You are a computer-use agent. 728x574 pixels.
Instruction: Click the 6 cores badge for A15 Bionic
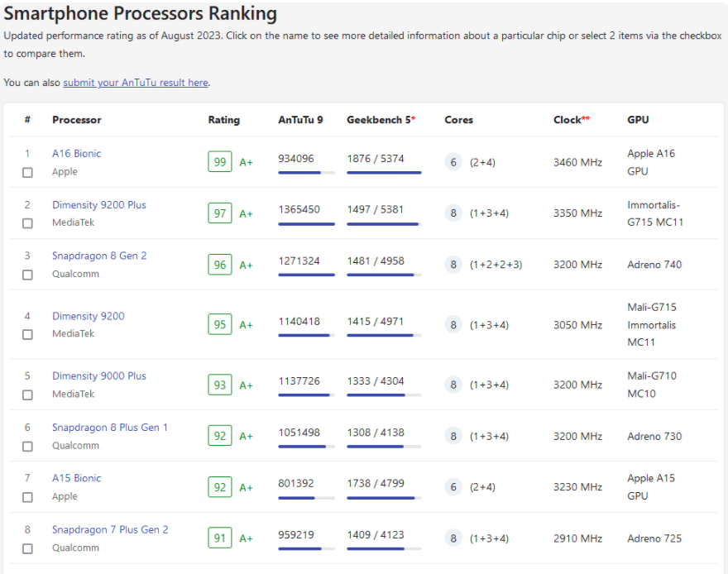click(x=453, y=487)
